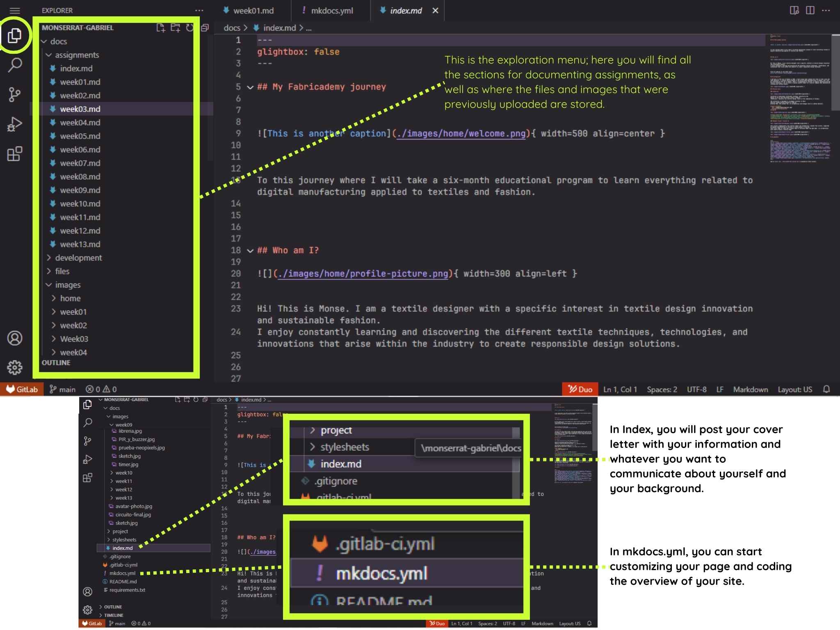Click the editor vertical scrollbar
840x630 pixels.
pos(835,73)
